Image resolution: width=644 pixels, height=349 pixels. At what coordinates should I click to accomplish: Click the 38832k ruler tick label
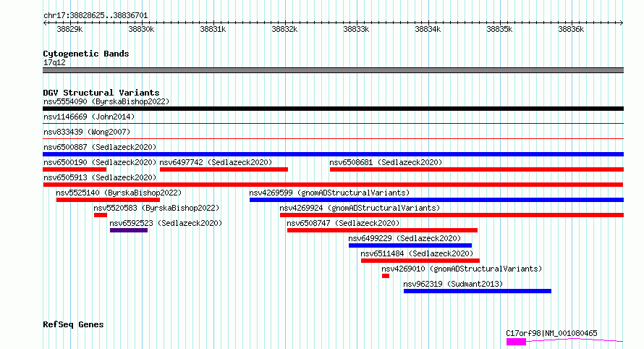tap(284, 29)
